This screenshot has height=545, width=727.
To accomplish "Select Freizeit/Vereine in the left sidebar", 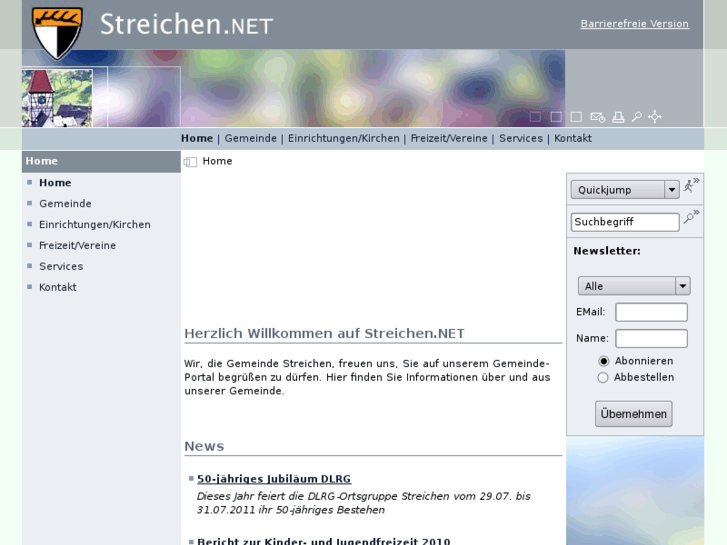I will (x=77, y=245).
